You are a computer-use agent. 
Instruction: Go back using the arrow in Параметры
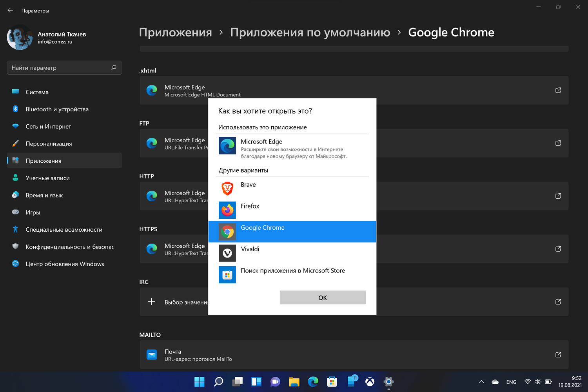tap(10, 11)
